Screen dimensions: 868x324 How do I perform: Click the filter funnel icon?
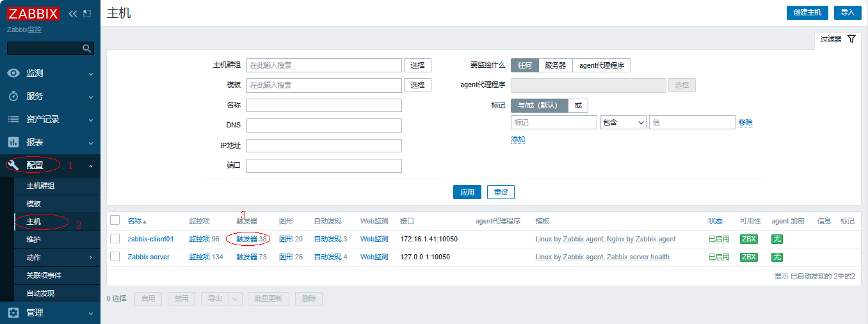[x=851, y=39]
